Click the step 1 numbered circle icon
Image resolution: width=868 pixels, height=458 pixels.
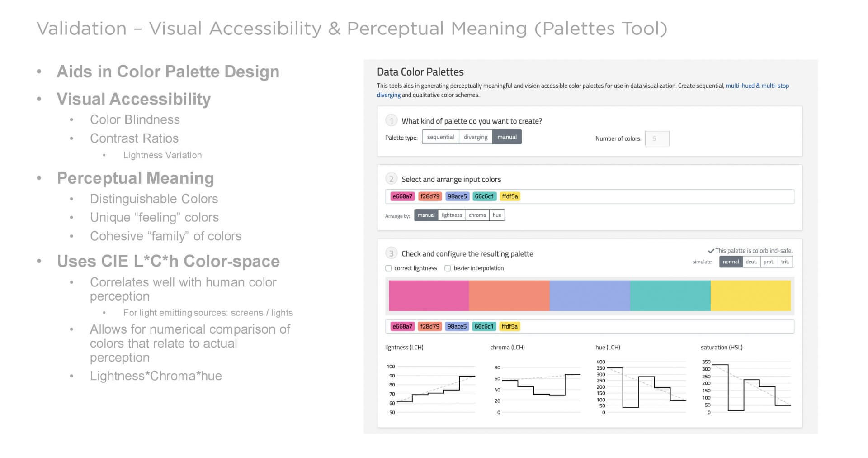tap(391, 121)
